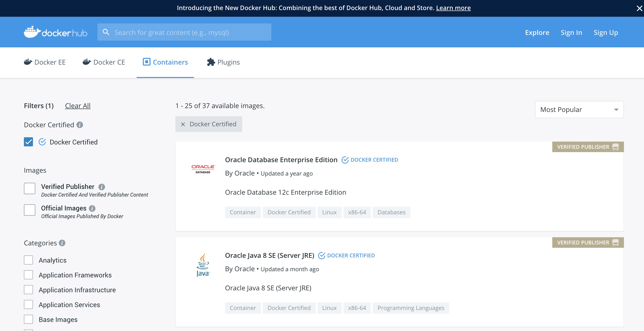Uncheck the Docker Certified checkbox
This screenshot has width=644, height=331.
(x=28, y=142)
